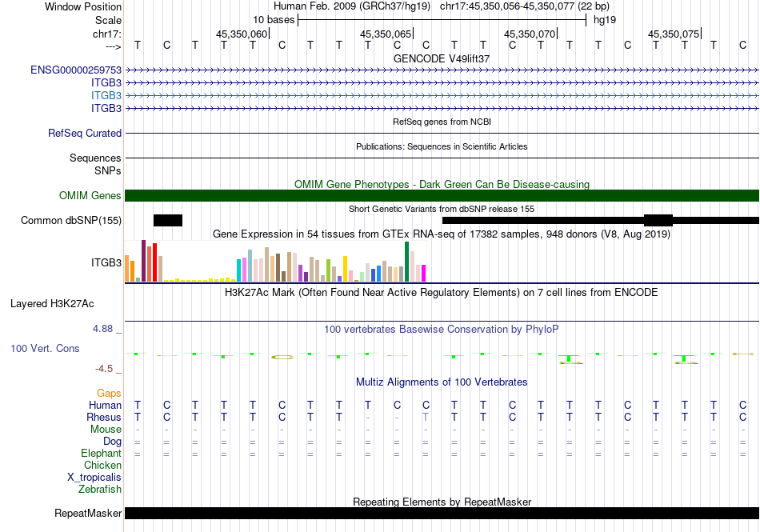Select the light blue ITGB3 transcript label
Screen dimensions: 760x532
(x=106, y=95)
